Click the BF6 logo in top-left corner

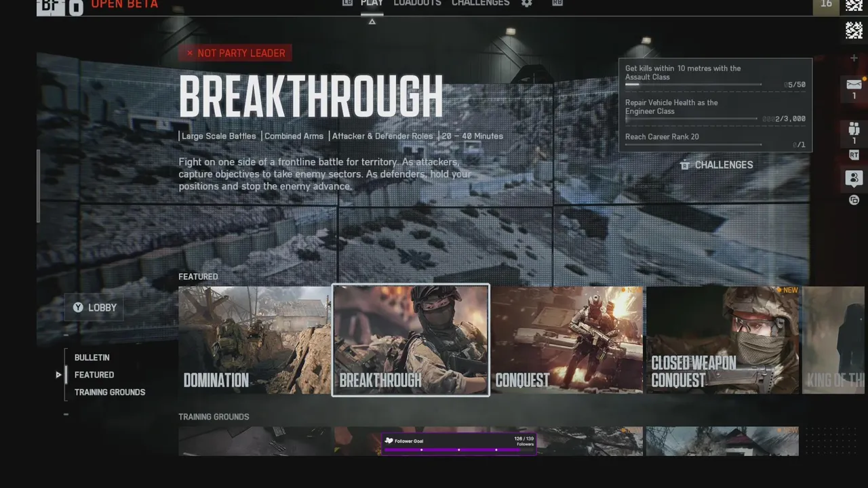click(x=60, y=7)
